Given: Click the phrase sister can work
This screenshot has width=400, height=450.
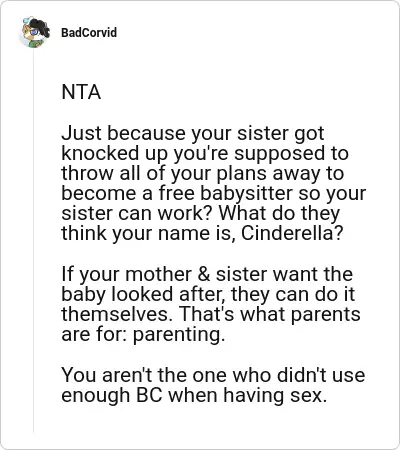Looking at the screenshot, I should tap(137, 213).
